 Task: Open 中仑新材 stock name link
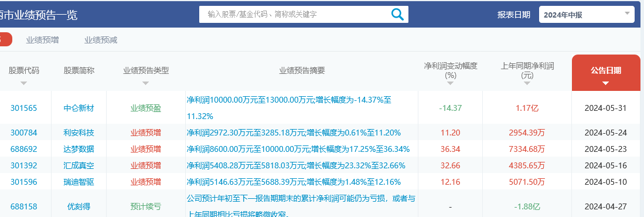pos(79,108)
